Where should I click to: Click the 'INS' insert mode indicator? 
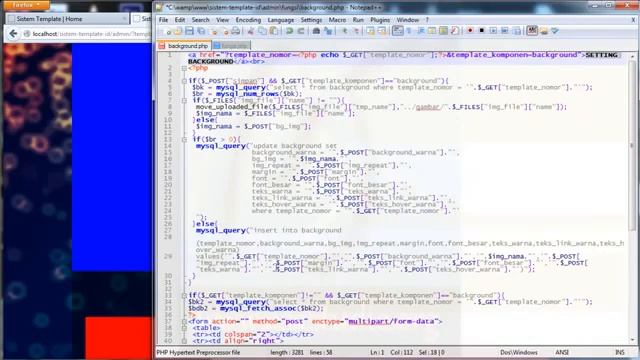tap(620, 352)
